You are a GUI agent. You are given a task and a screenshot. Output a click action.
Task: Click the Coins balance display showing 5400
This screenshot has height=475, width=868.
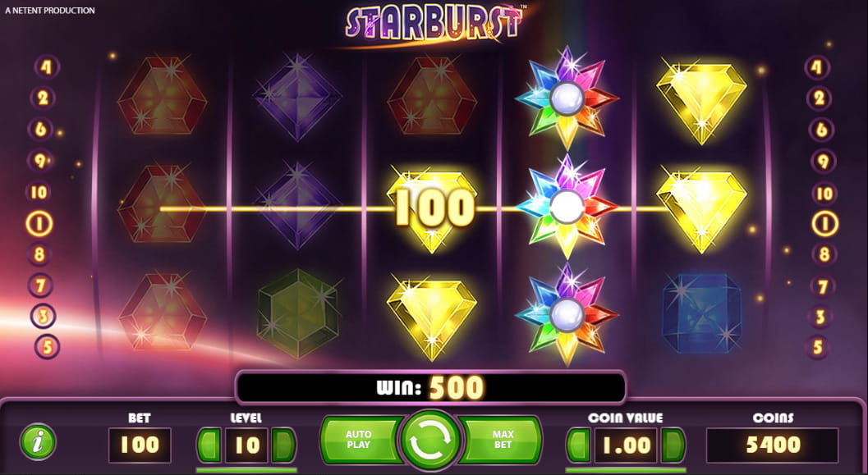point(772,445)
